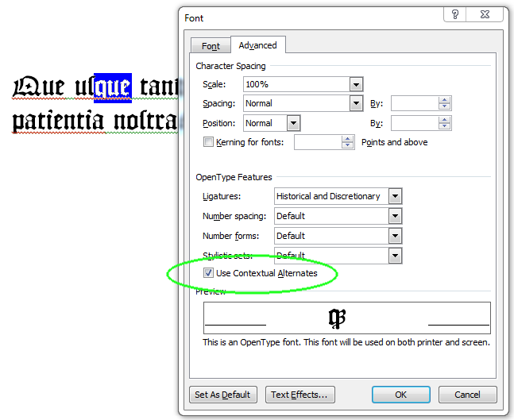Image resolution: width=514 pixels, height=420 pixels.
Task: Click the Set As Default button
Action: click(x=222, y=395)
